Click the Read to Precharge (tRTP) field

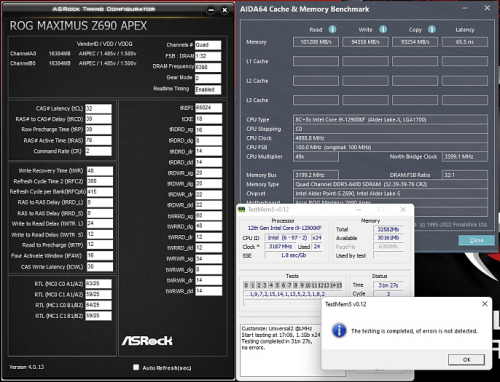[100, 245]
